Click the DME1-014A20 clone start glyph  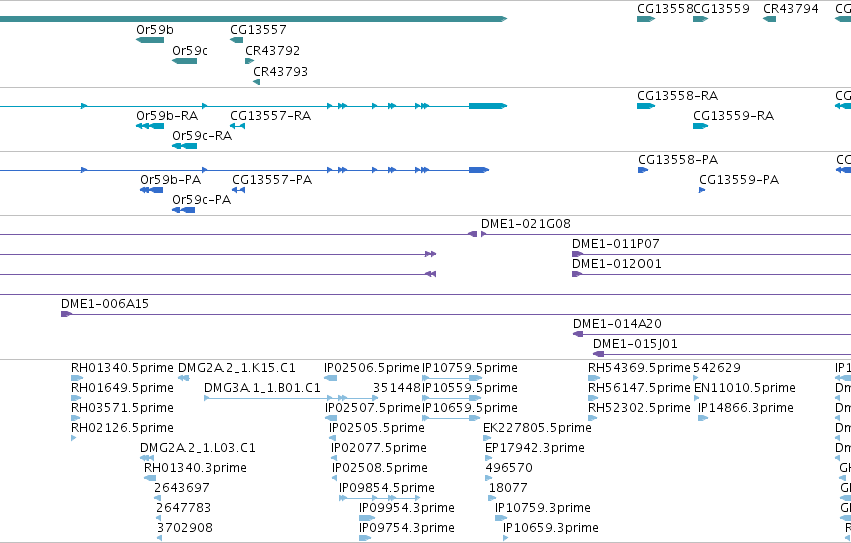coord(578,334)
